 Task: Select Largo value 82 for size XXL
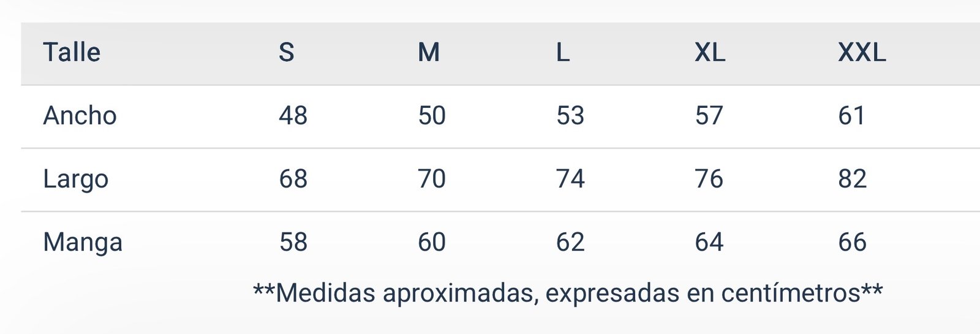(852, 179)
